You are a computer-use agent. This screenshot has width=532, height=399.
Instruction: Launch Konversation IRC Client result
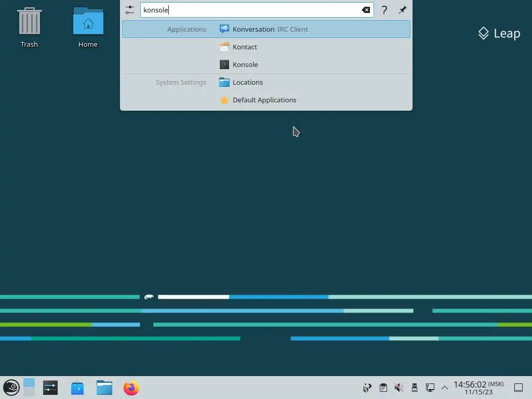coord(266,29)
